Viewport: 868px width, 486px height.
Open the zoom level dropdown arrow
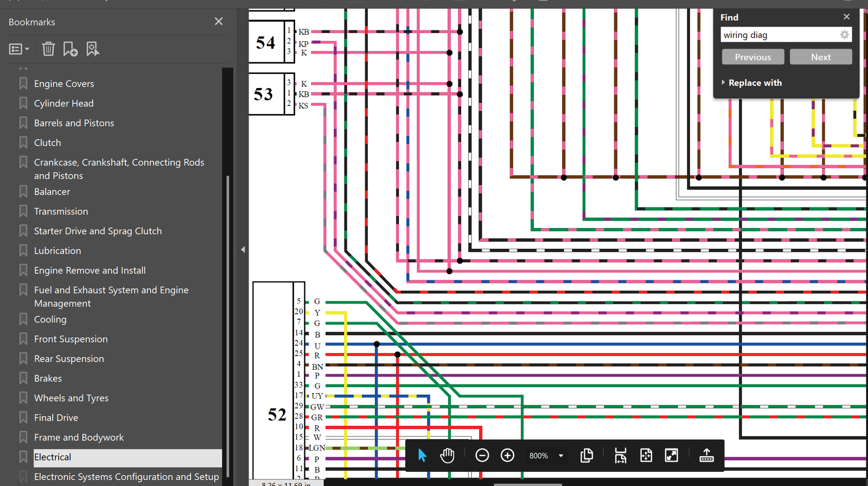(561, 456)
